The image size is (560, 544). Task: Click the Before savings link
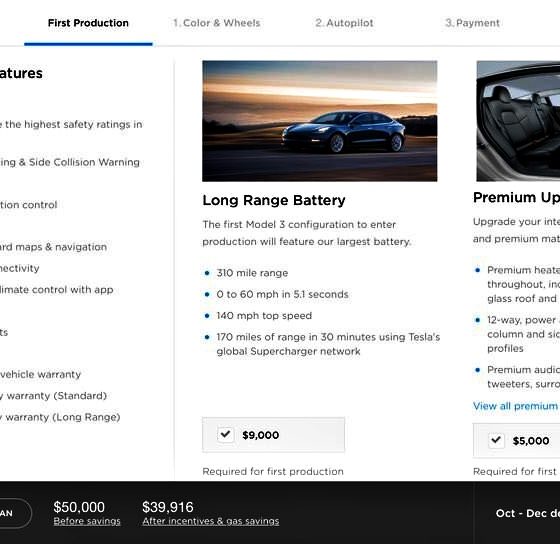(87, 521)
